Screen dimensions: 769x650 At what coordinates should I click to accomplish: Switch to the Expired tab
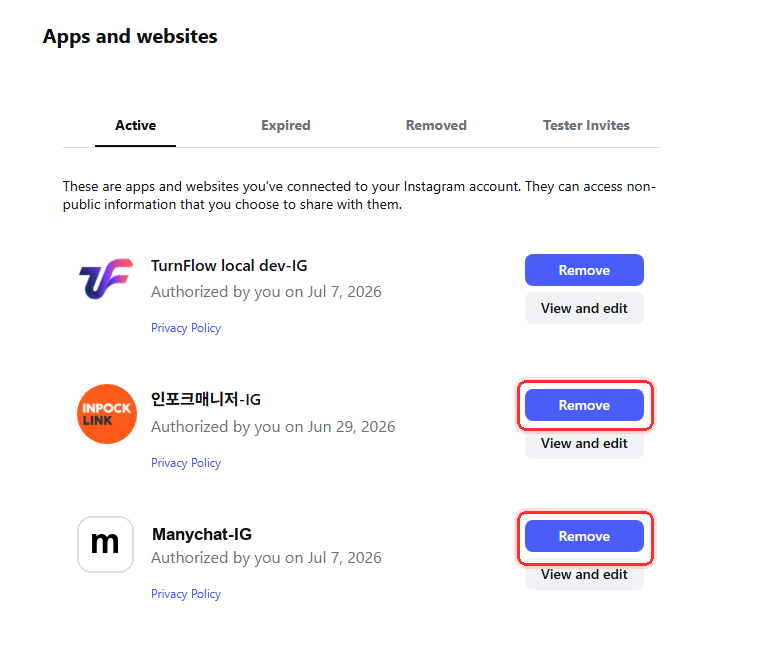(x=285, y=126)
